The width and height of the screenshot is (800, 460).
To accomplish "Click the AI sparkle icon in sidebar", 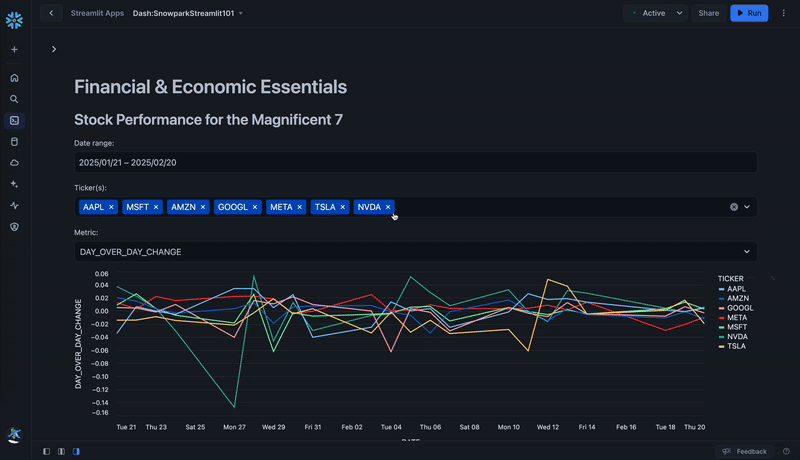I will [x=14, y=184].
